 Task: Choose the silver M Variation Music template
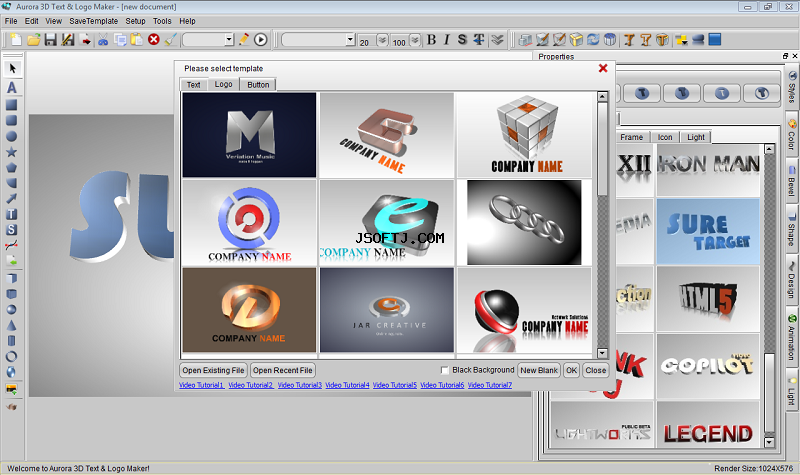pos(249,135)
